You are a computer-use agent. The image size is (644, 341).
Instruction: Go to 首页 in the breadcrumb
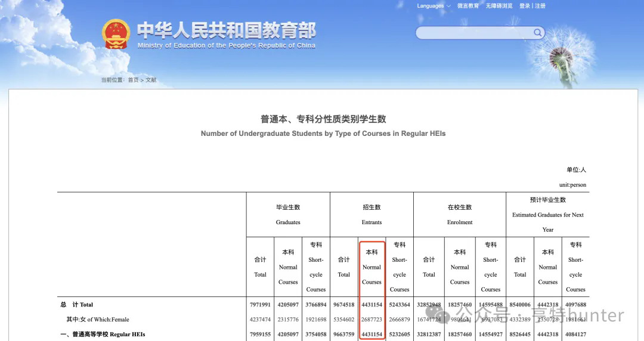click(x=133, y=80)
